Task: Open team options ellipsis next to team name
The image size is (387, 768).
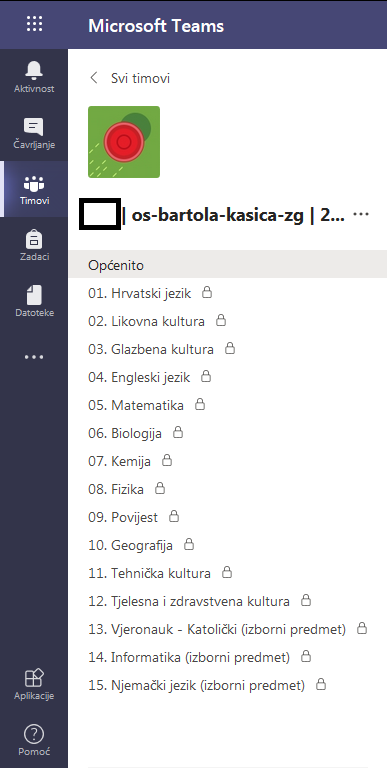Action: pyautogui.click(x=361, y=215)
